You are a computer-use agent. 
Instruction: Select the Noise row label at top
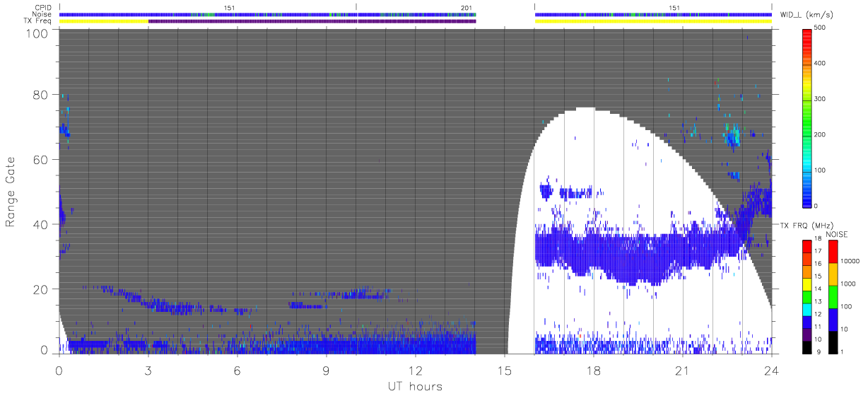coord(43,14)
